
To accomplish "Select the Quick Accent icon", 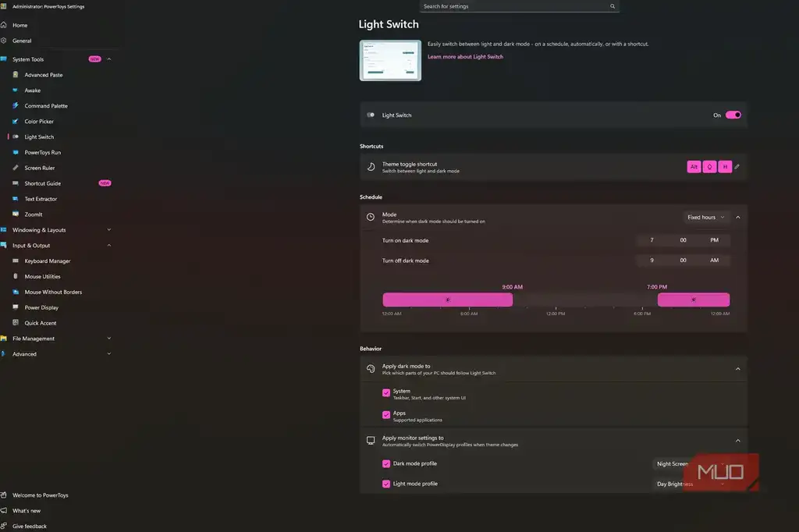I will tap(16, 323).
